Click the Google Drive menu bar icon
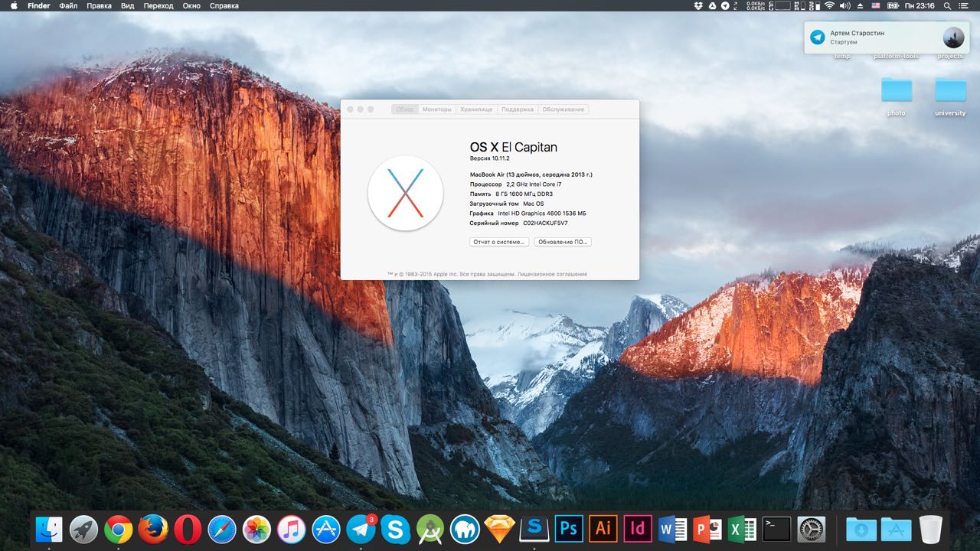This screenshot has height=551, width=980. (712, 5)
